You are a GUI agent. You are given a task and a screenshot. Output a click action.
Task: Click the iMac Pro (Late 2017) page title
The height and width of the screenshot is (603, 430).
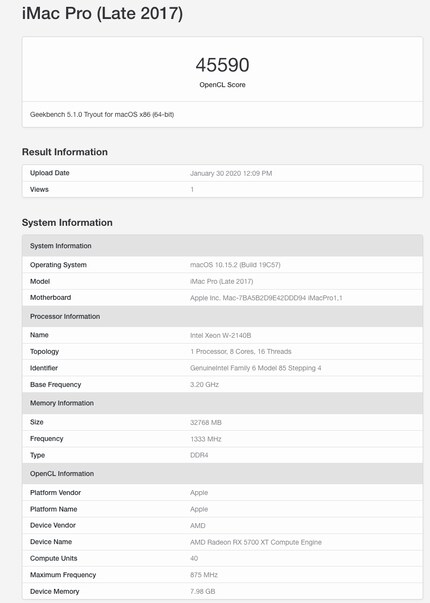click(x=102, y=13)
